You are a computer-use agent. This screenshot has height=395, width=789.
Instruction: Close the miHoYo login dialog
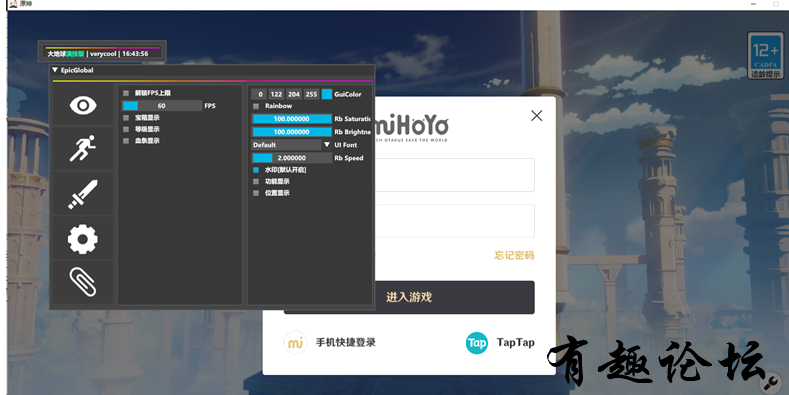pyautogui.click(x=537, y=116)
